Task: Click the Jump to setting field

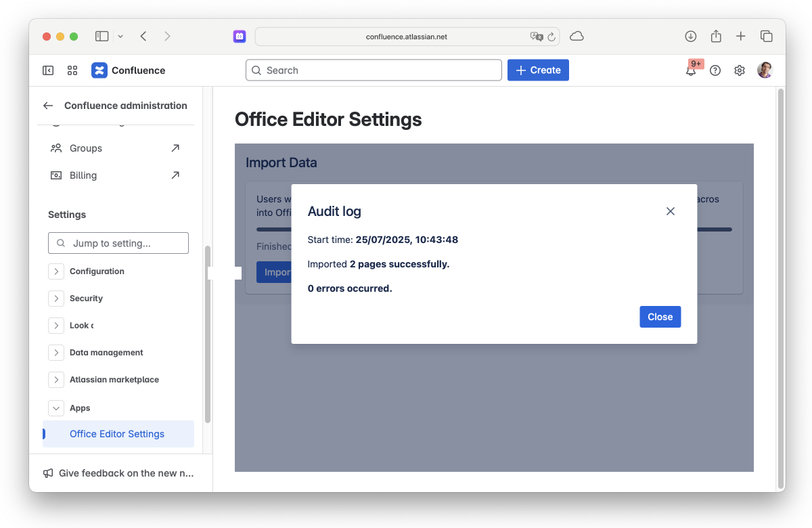Action: pyautogui.click(x=118, y=243)
